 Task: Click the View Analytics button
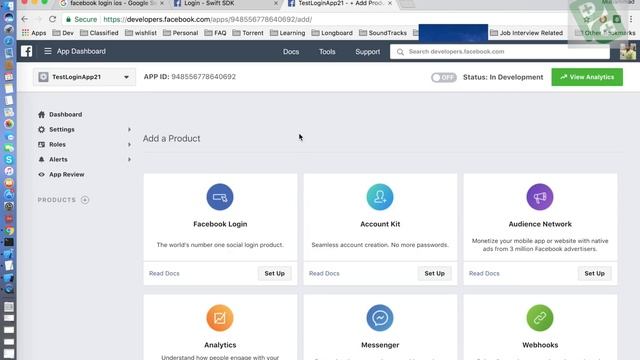click(587, 77)
